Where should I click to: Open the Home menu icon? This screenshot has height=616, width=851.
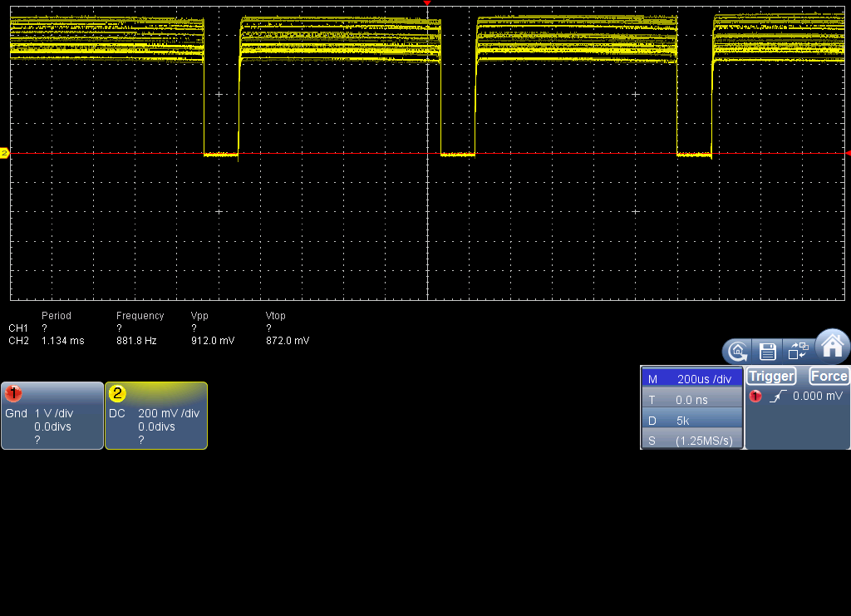click(833, 345)
